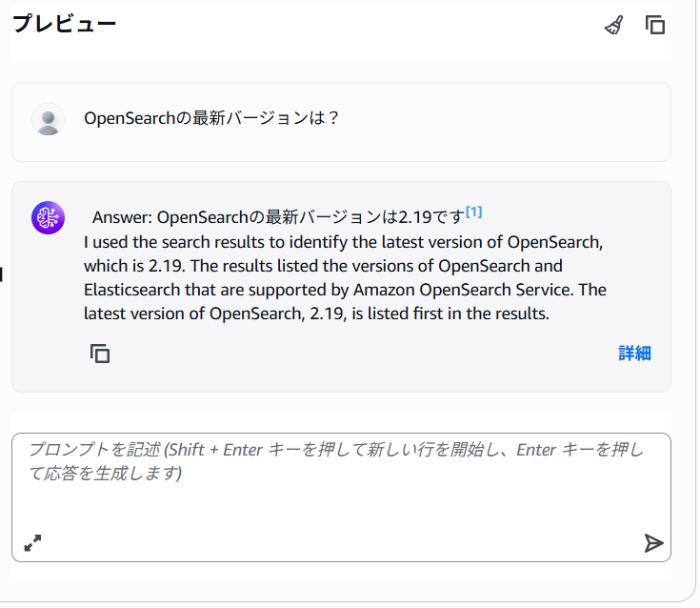Open the 詳細 details link
The width and height of the screenshot is (700, 608).
tap(634, 354)
